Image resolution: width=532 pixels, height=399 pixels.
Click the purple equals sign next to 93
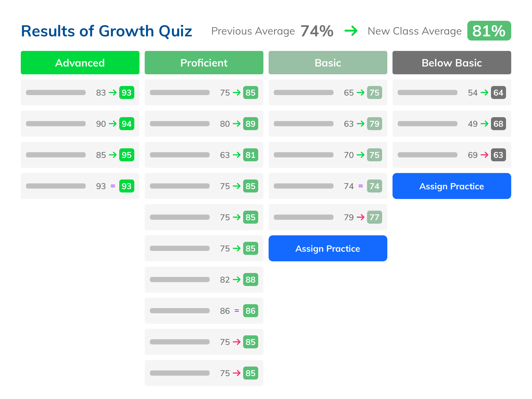(113, 186)
